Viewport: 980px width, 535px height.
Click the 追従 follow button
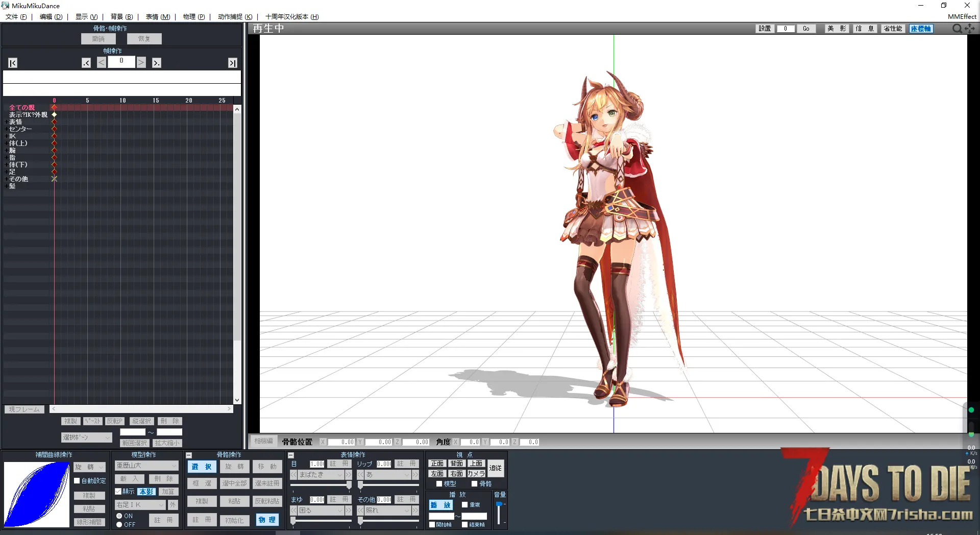(496, 468)
